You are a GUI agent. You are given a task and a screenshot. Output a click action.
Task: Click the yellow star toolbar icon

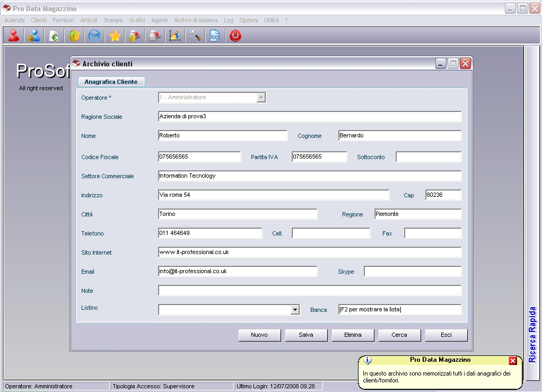point(114,36)
